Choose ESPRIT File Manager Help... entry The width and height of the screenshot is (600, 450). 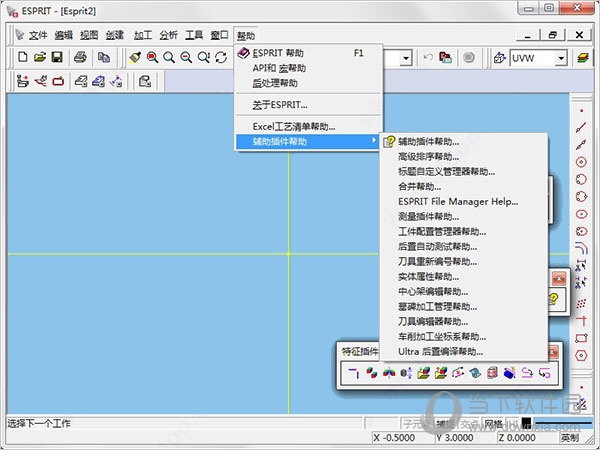coord(463,201)
